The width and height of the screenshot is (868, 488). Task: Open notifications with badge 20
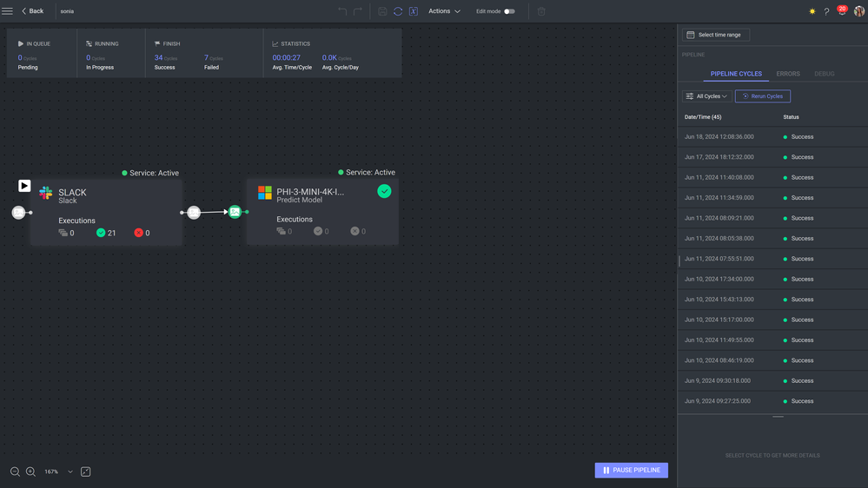[842, 10]
